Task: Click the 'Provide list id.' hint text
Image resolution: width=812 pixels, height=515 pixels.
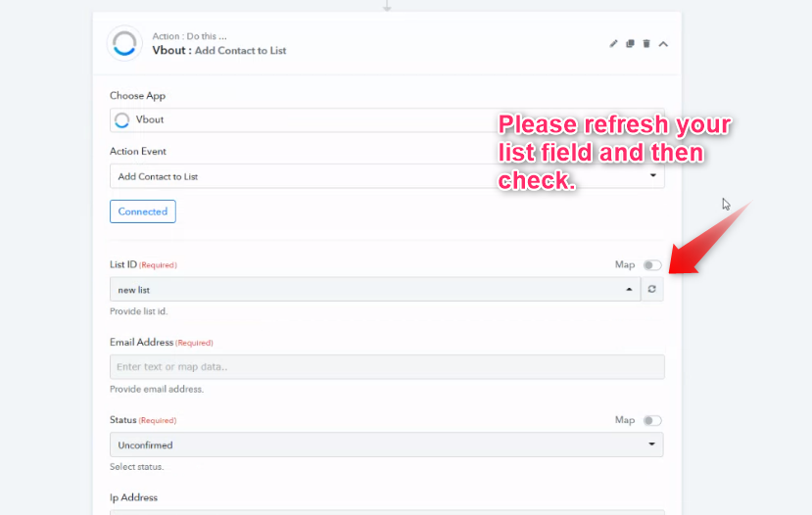Action: point(139,311)
